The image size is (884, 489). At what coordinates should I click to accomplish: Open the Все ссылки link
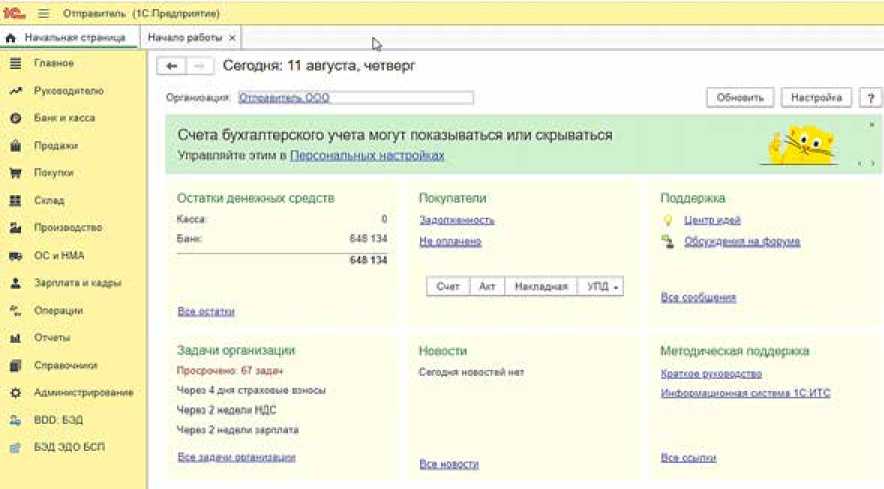(688, 457)
